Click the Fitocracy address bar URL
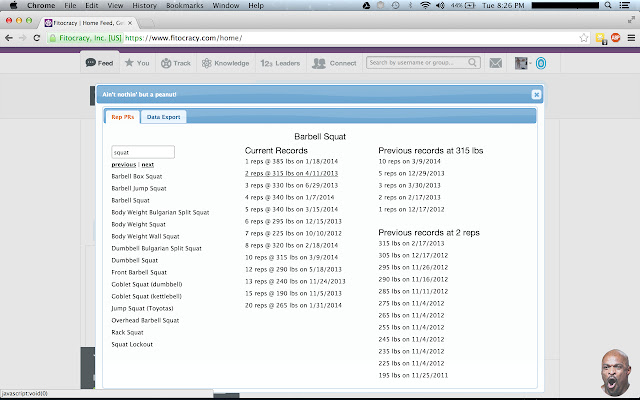 [x=184, y=38]
